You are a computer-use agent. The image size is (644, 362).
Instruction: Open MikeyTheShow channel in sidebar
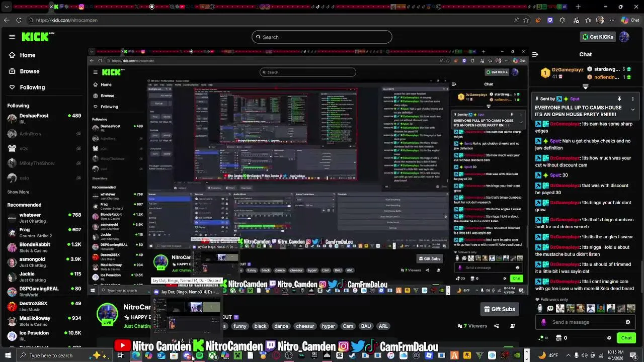point(44,163)
